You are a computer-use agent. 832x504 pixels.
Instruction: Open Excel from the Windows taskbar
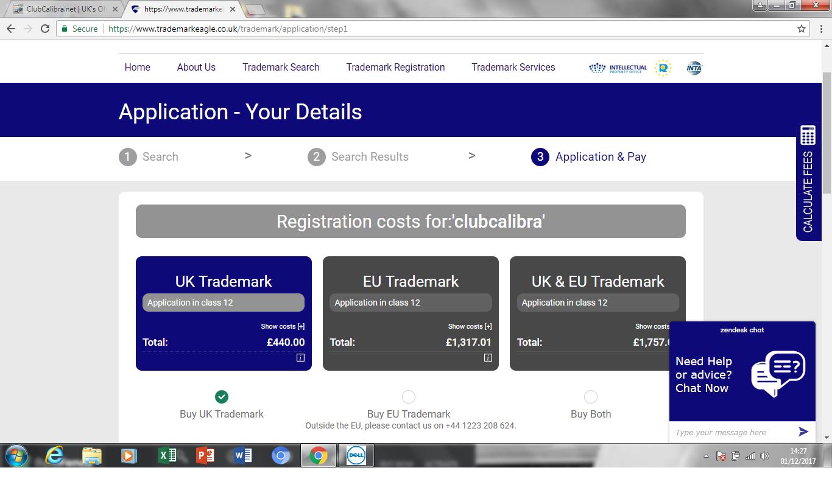pos(167,455)
